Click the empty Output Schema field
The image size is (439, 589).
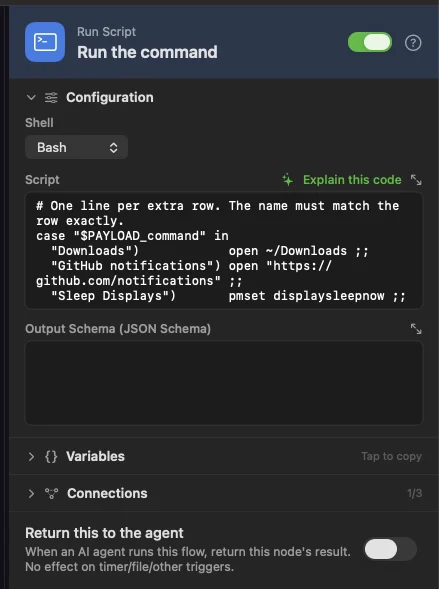[224, 383]
